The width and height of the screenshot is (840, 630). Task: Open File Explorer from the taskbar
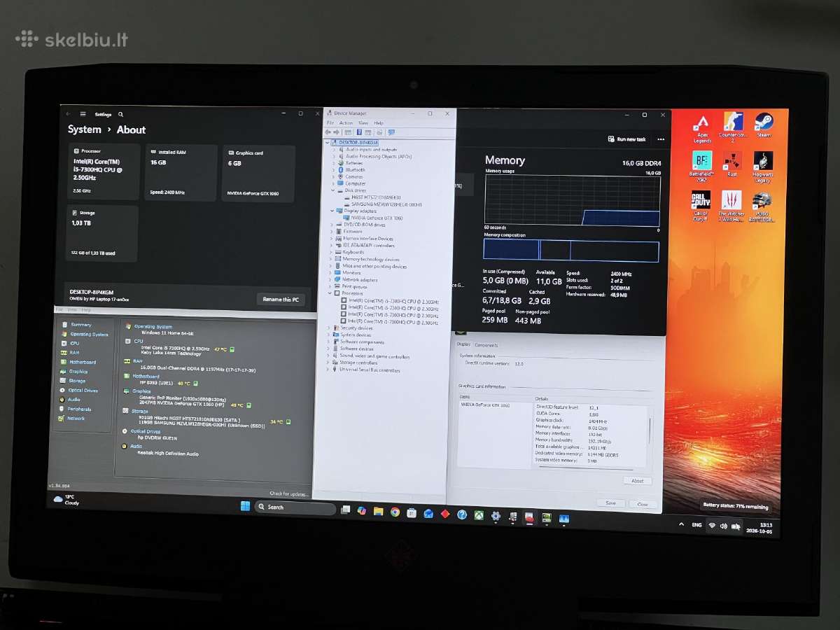[x=378, y=512]
